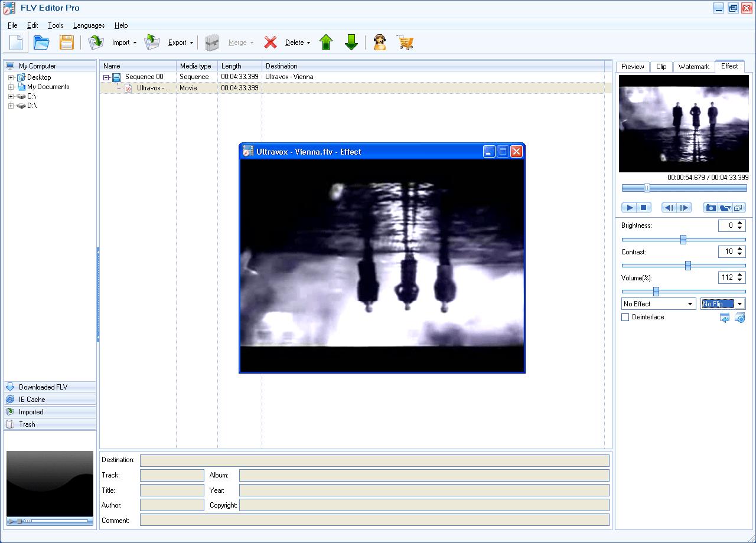Click the Import toolbar icon
This screenshot has width=756, height=543.
(96, 42)
